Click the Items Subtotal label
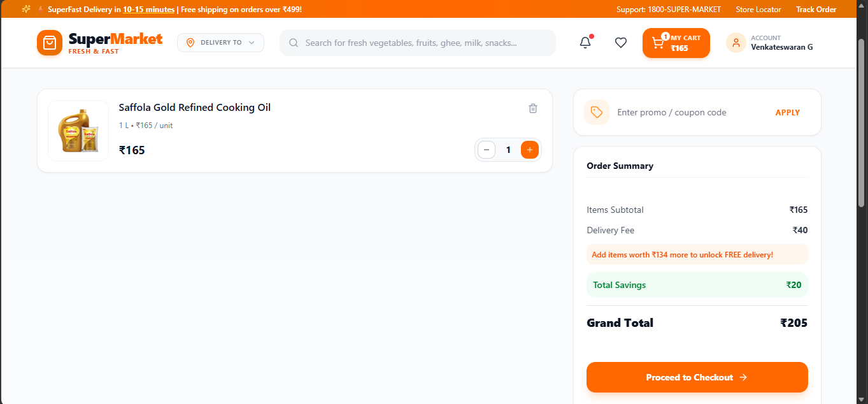The width and height of the screenshot is (868, 404). [615, 210]
